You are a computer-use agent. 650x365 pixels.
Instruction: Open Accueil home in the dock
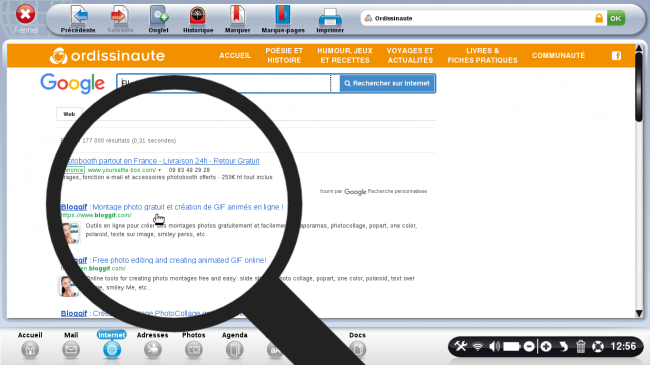coord(30,345)
